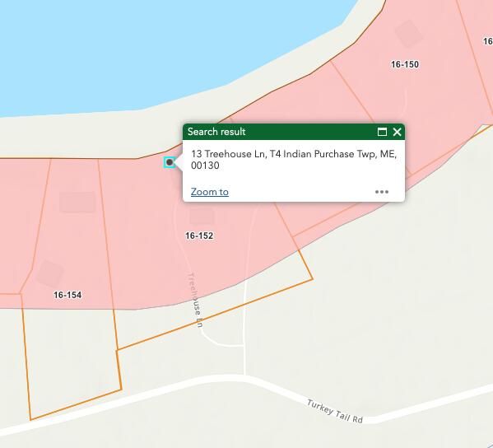Click building footprint above the 16-154 label

(x=50, y=273)
